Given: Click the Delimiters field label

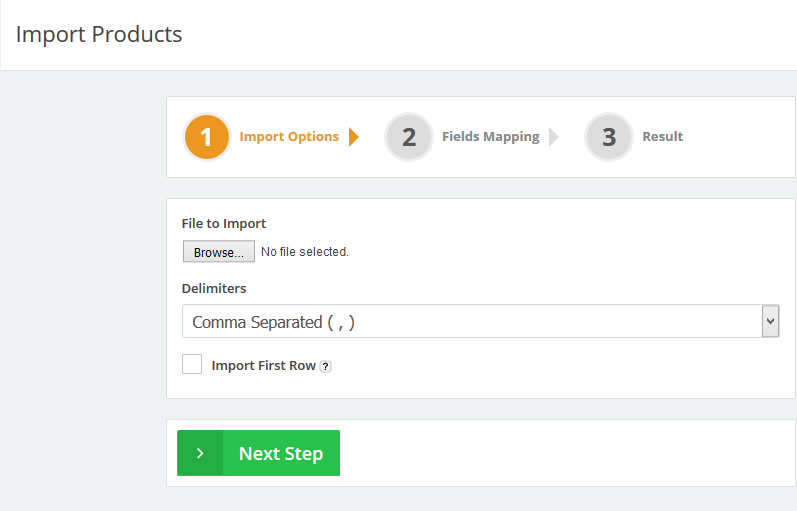Looking at the screenshot, I should pos(214,288).
